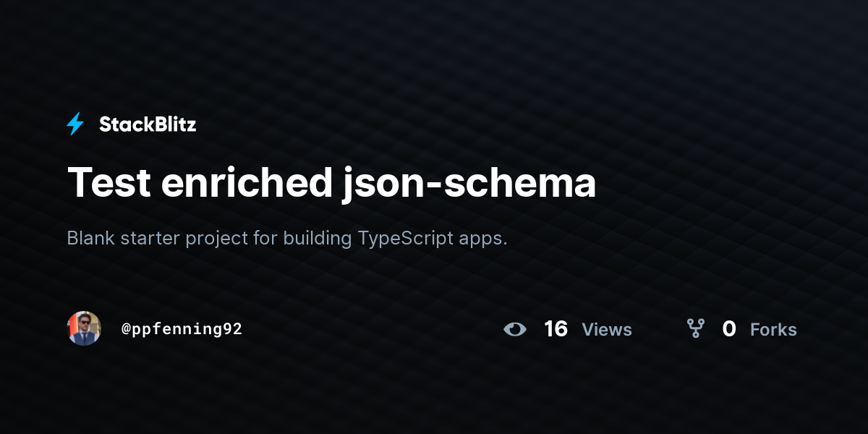
Task: Open the Test enriched json-schema project title
Action: [331, 183]
